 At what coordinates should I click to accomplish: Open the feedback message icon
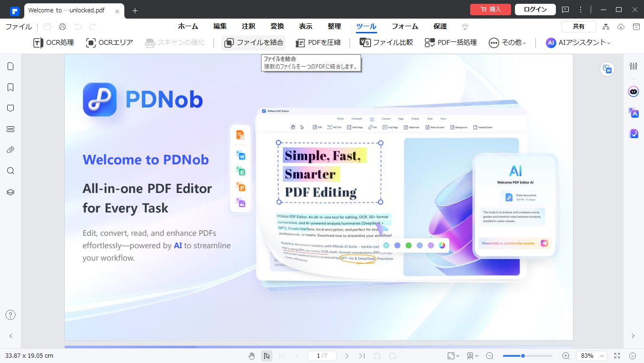click(565, 10)
